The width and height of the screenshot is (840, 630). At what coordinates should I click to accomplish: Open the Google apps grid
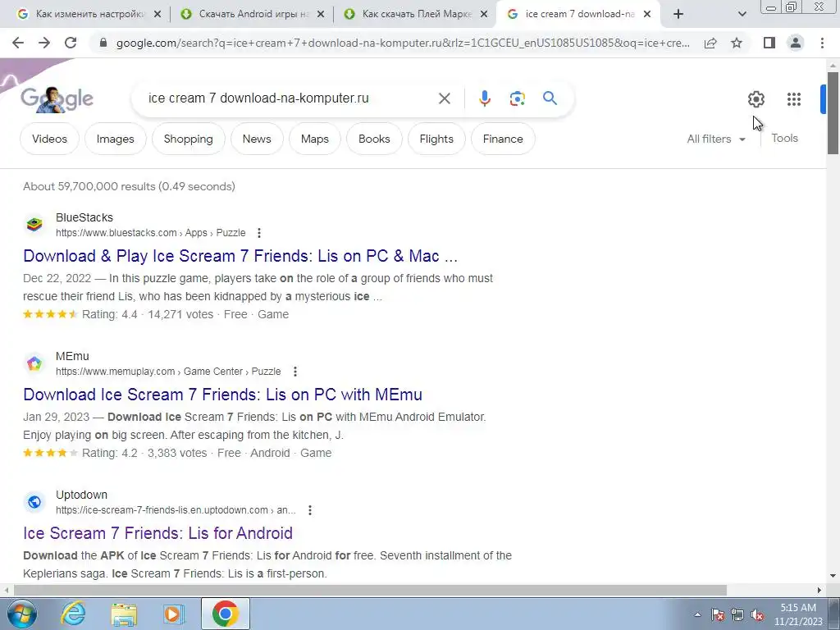794,99
